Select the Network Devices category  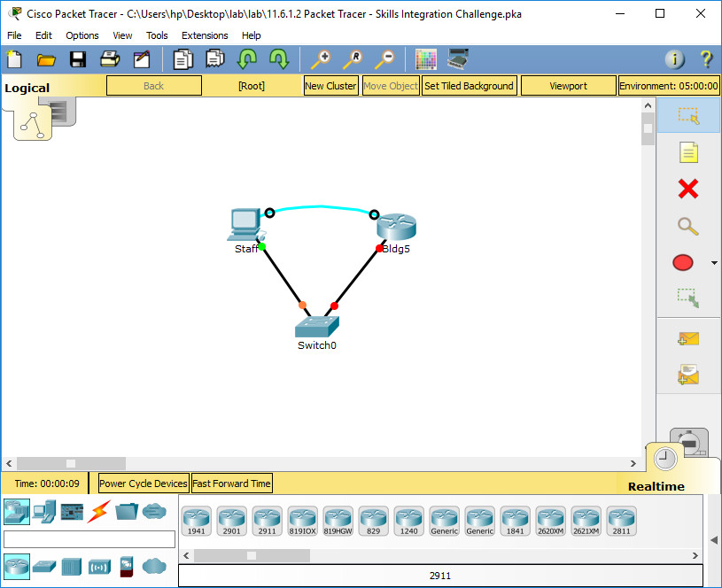pos(17,512)
